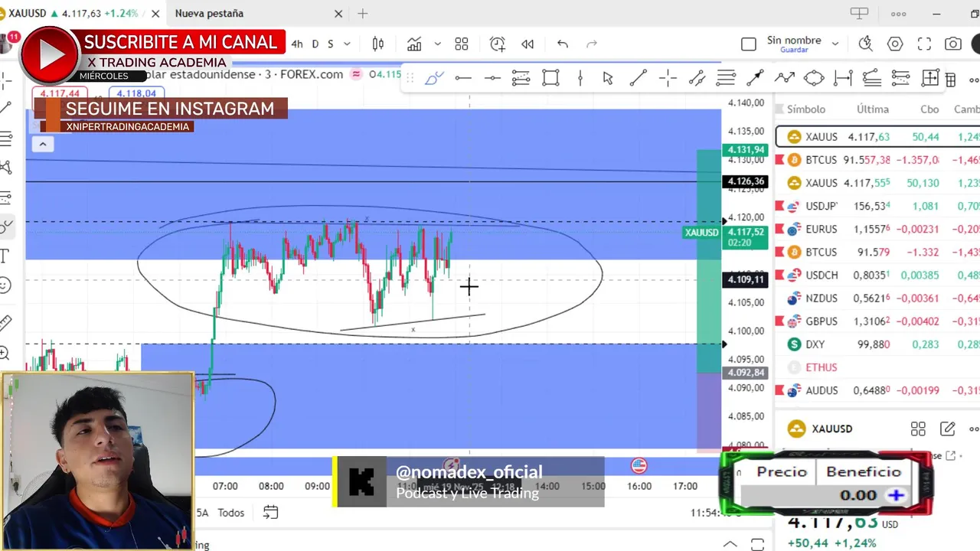Expand the Indicators dropdown arrow
This screenshot has width=980, height=551.
[437, 44]
